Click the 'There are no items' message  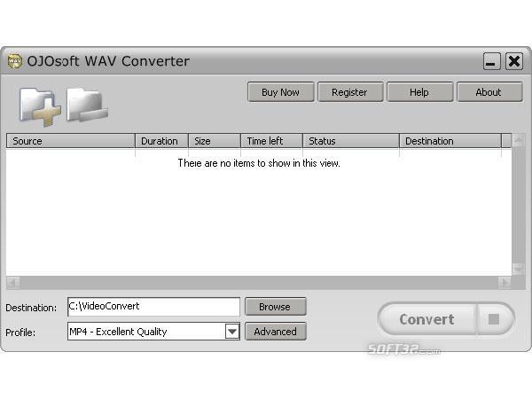(259, 163)
